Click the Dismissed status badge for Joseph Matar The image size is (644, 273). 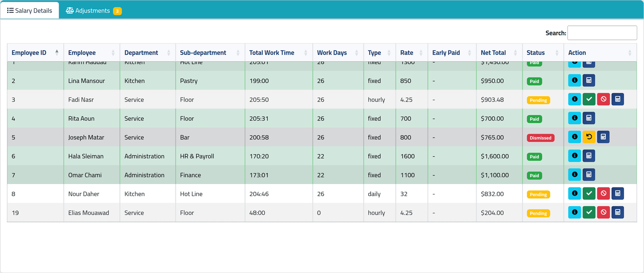point(541,138)
